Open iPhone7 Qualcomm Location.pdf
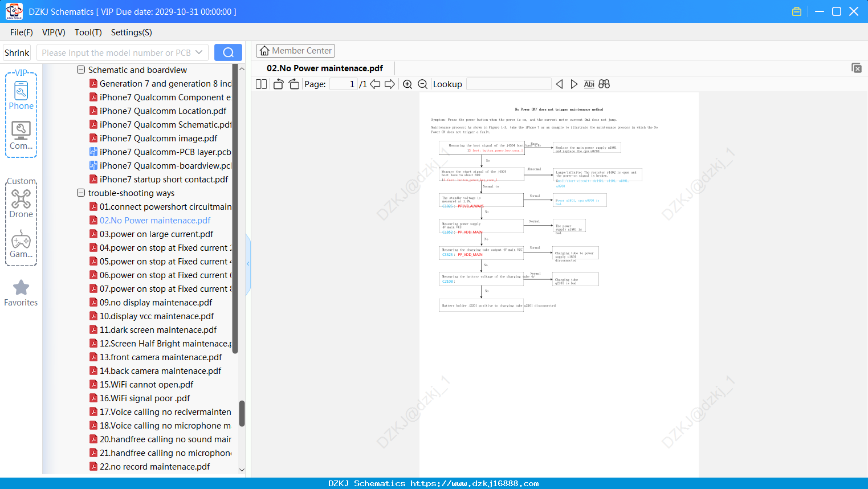This screenshot has height=489, width=868. tap(163, 111)
